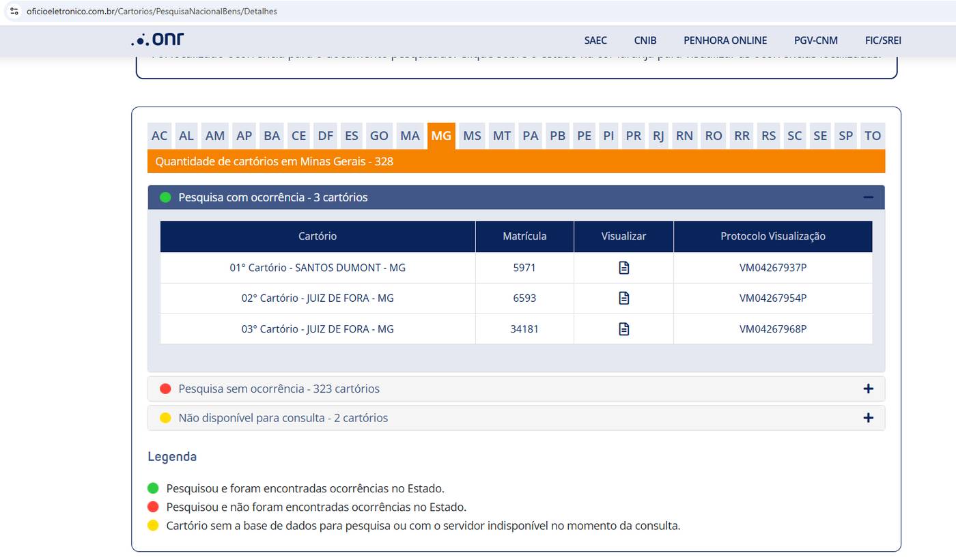
Task: Select the active MG state tab
Action: tap(441, 136)
